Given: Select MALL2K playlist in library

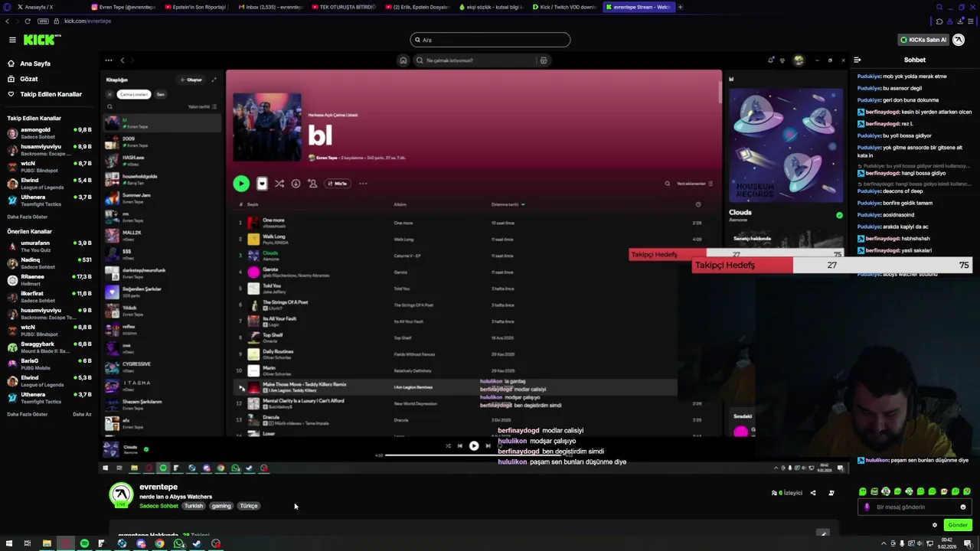Looking at the screenshot, I should (162, 236).
